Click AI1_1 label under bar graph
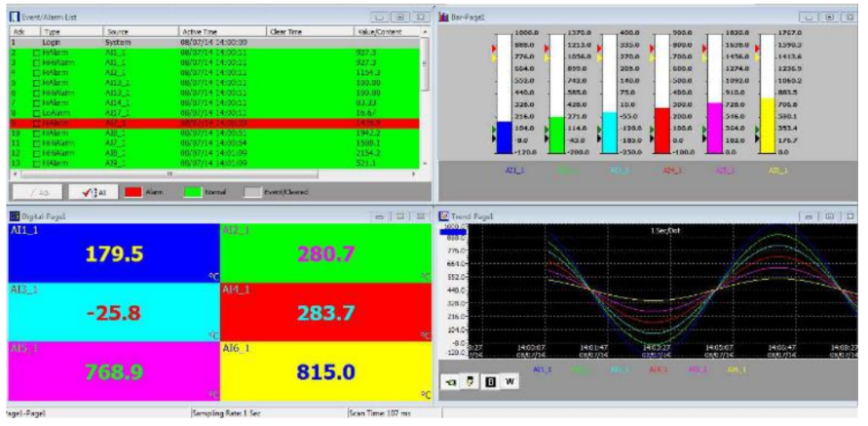Viewport: 868px width, 426px height. click(x=513, y=171)
